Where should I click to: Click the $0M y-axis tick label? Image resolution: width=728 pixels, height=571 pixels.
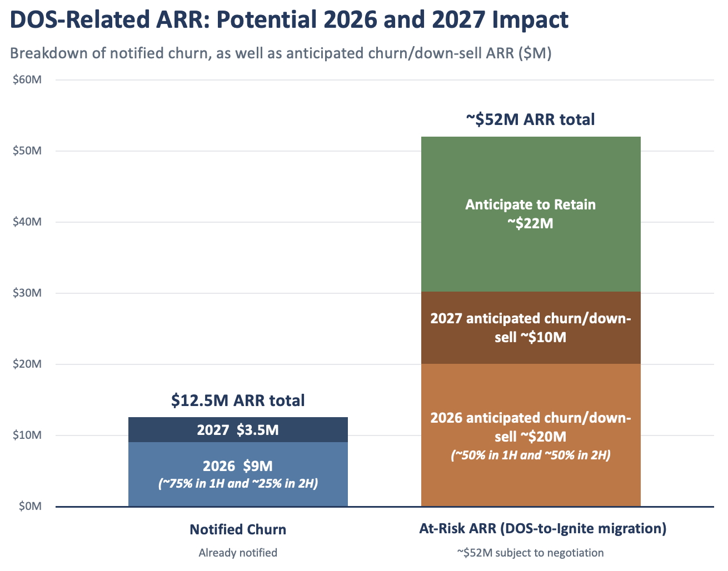coord(30,507)
